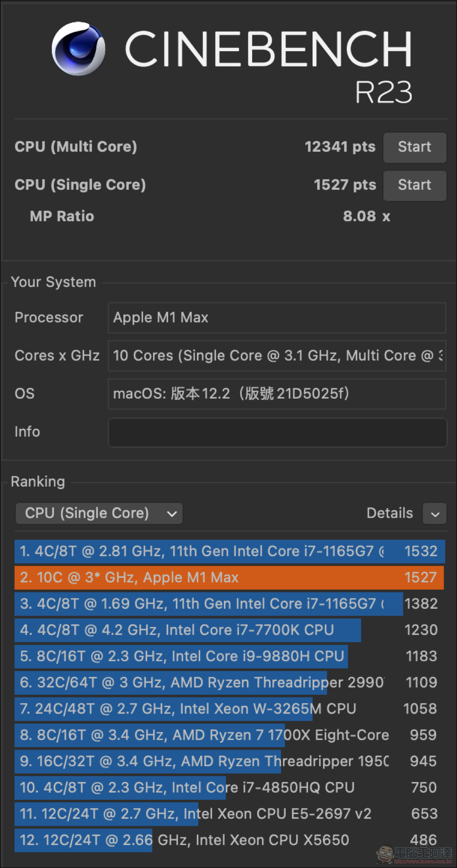
Task: Start the CPU Multi Core benchmark
Action: [x=414, y=147]
